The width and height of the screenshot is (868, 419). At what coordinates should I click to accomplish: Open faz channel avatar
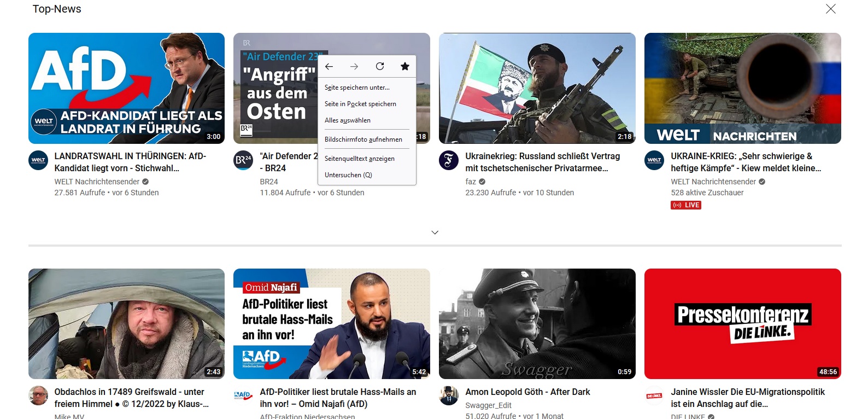[449, 160]
